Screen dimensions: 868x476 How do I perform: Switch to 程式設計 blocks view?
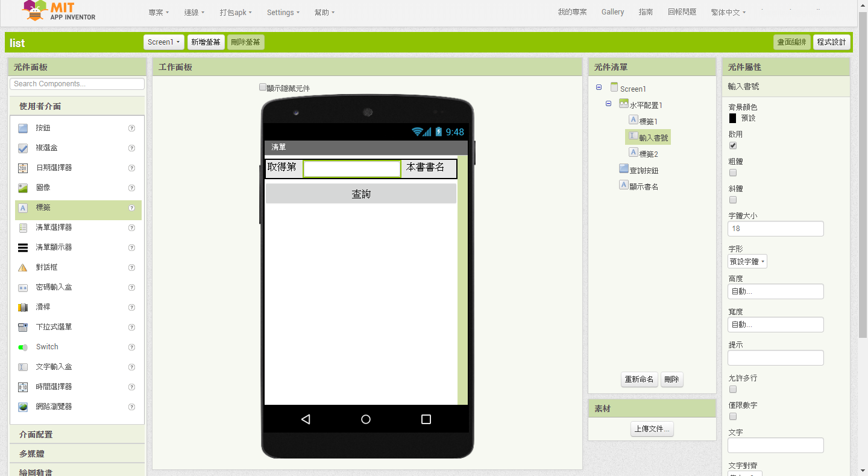832,42
